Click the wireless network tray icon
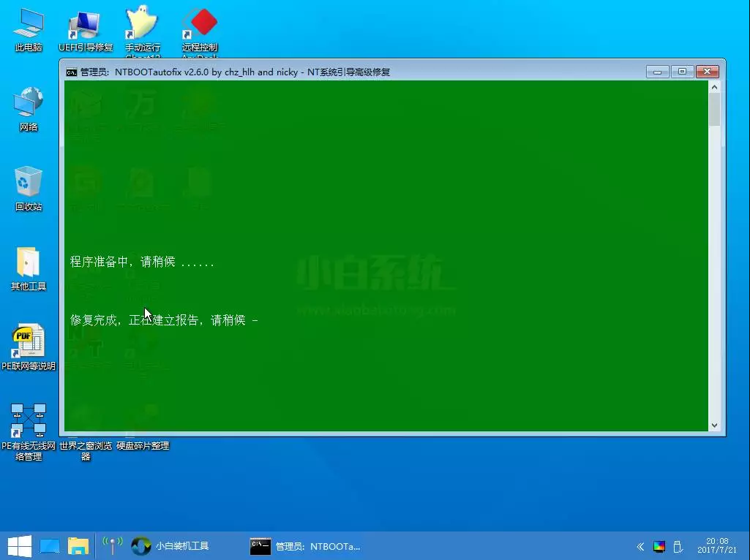 pos(112,545)
